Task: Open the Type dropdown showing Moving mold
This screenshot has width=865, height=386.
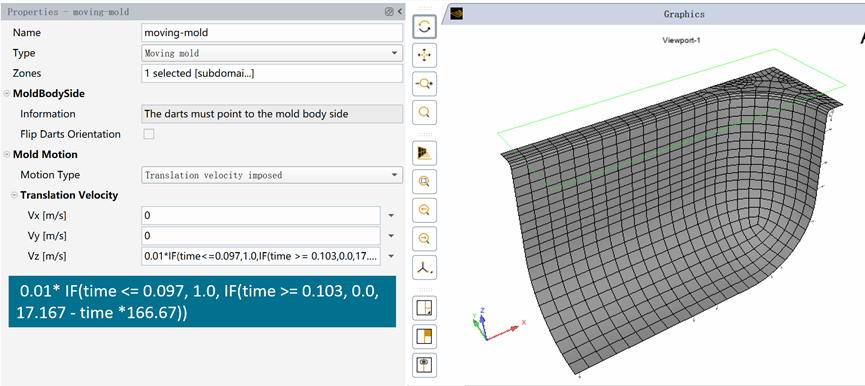Action: (272, 53)
